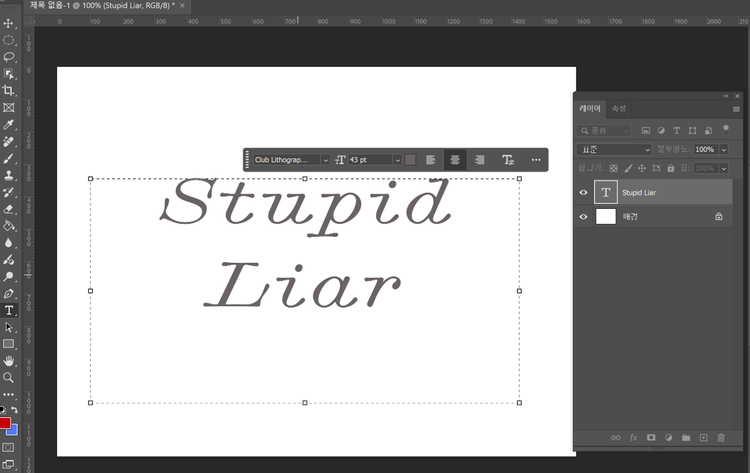Screen dimensions: 750x473
Task: Select the Move tool
Action: pyautogui.click(x=9, y=23)
